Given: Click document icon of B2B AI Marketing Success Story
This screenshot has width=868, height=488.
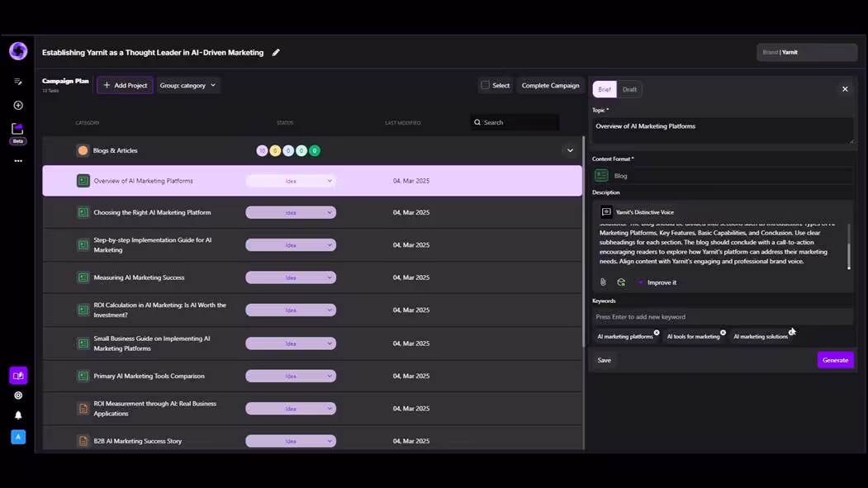Looking at the screenshot, I should click(83, 441).
